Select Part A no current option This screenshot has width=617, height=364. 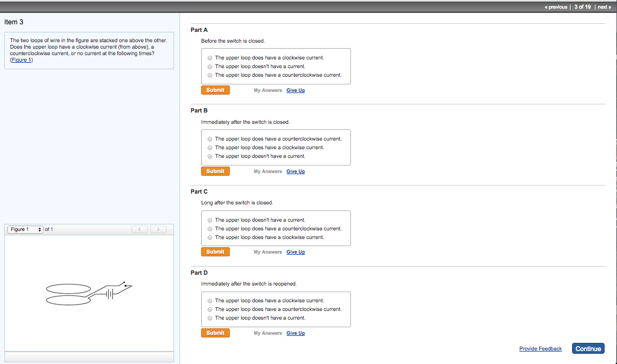[210, 67]
